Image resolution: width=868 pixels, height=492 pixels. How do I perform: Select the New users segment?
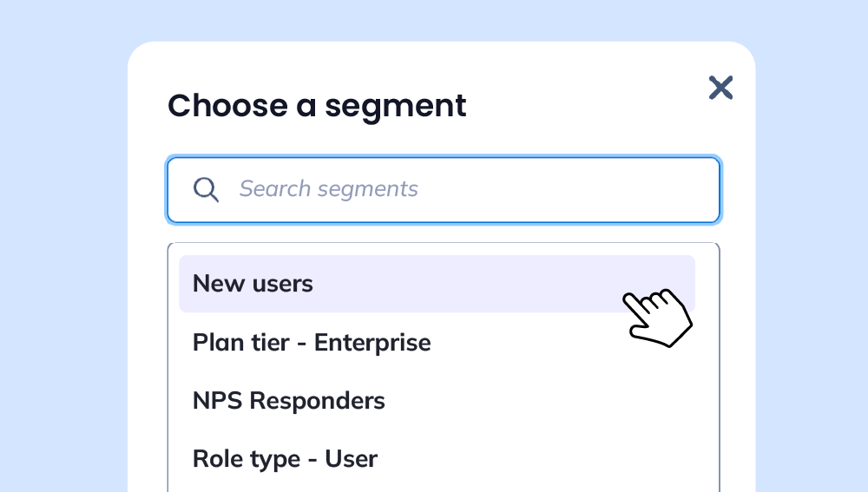coord(437,284)
